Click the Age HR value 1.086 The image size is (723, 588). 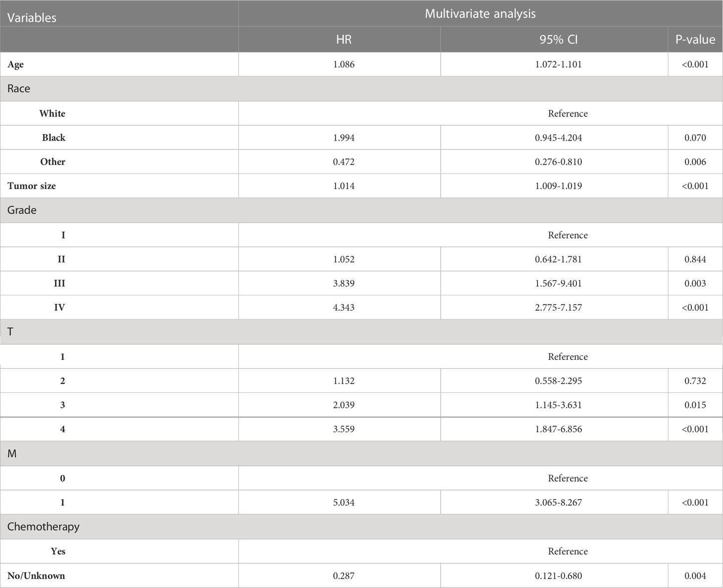344,64
